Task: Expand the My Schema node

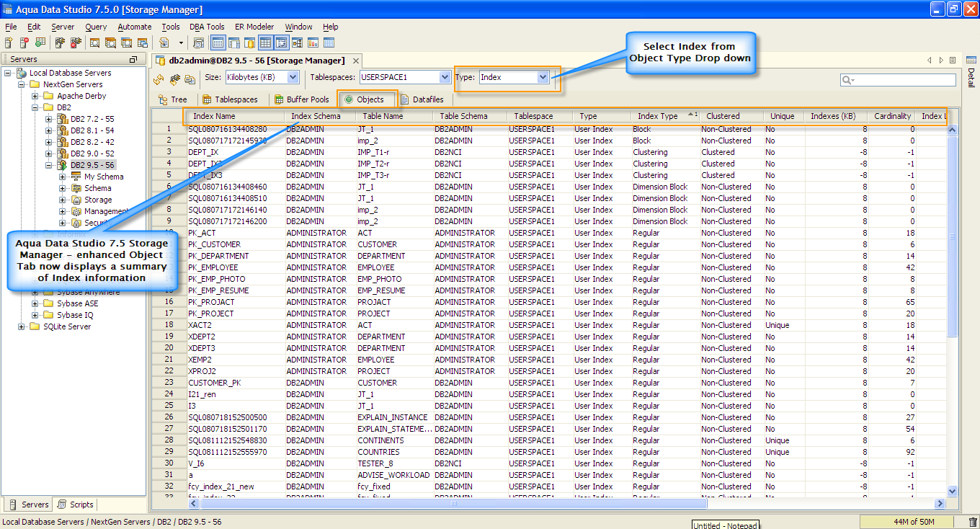Action: click(x=63, y=177)
